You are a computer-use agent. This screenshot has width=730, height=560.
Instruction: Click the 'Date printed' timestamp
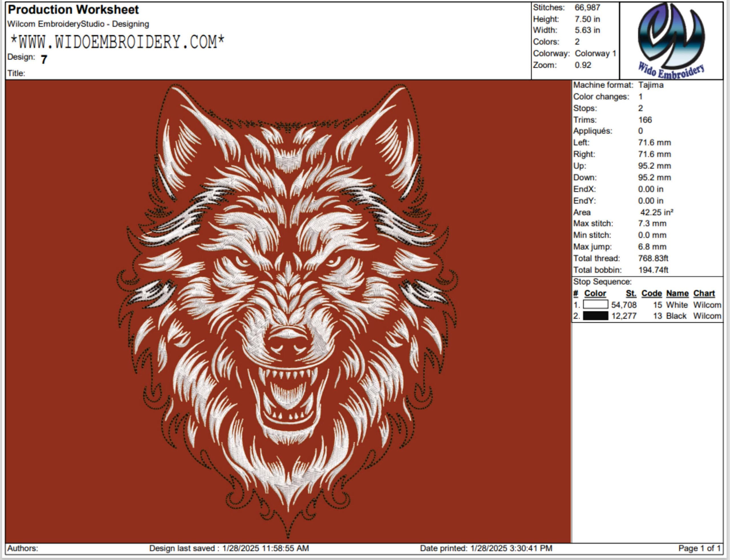pyautogui.click(x=486, y=548)
